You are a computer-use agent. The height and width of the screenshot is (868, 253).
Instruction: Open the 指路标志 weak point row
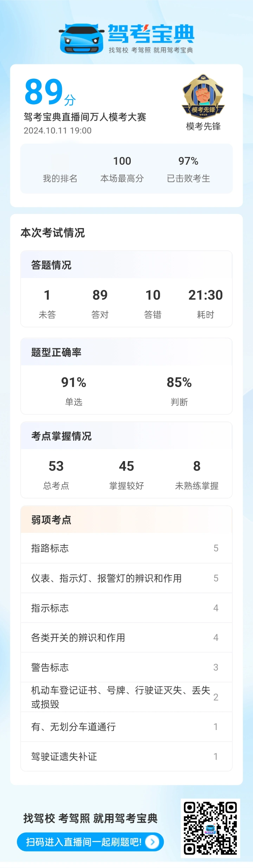[126, 548]
